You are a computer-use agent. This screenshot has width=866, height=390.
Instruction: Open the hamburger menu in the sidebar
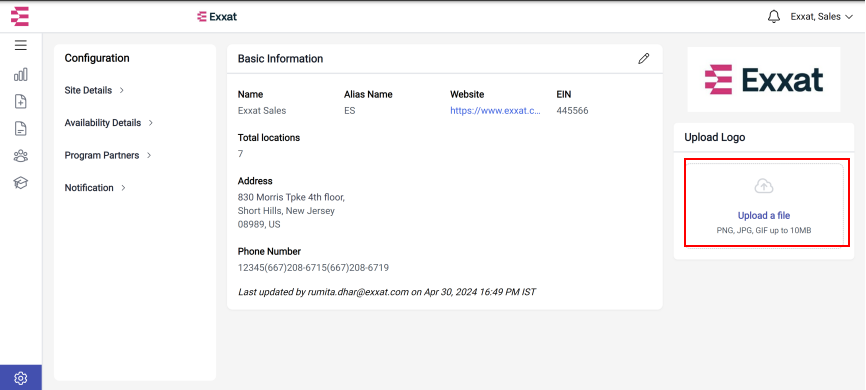(20, 45)
